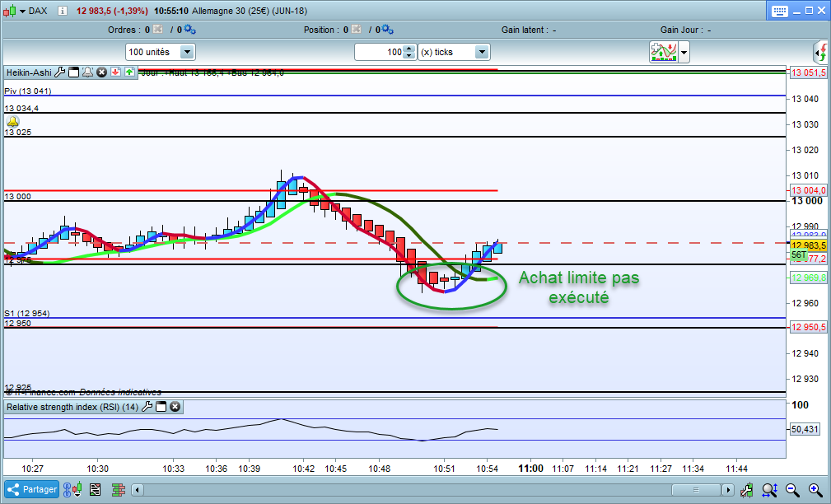Click the scrollbar right arrow
Image resolution: width=831 pixels, height=504 pixels.
pos(728,490)
